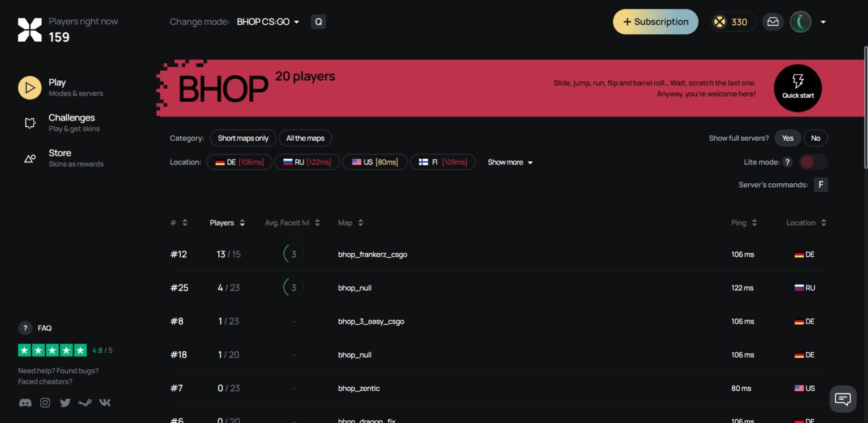Open the Steam icon in the footer
This screenshot has width=868, height=423.
click(85, 402)
